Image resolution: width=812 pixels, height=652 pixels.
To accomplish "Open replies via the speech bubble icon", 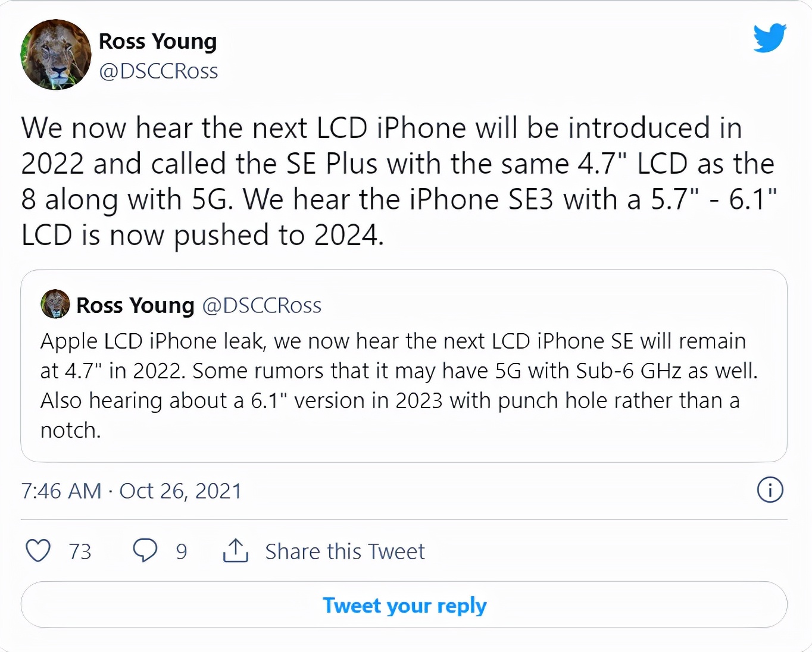I will [145, 551].
